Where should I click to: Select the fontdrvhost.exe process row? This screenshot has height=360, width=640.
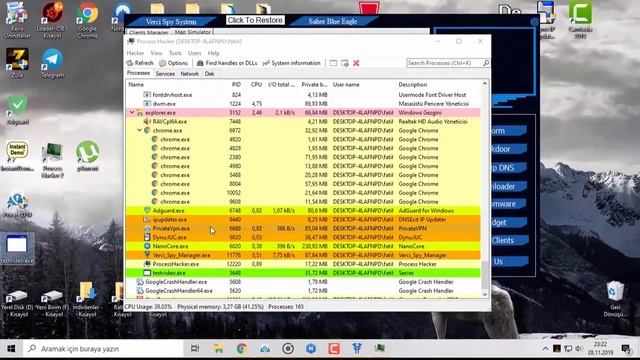tap(304, 95)
